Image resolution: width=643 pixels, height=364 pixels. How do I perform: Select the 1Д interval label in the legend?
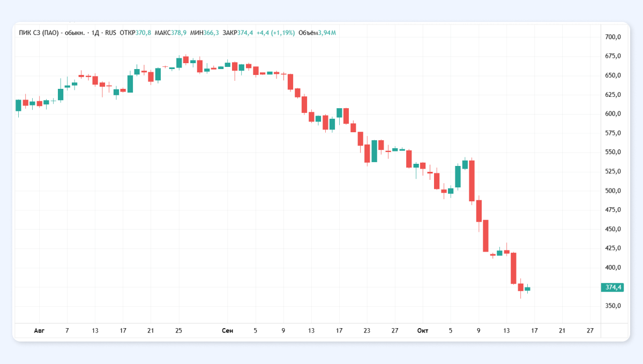(x=95, y=33)
